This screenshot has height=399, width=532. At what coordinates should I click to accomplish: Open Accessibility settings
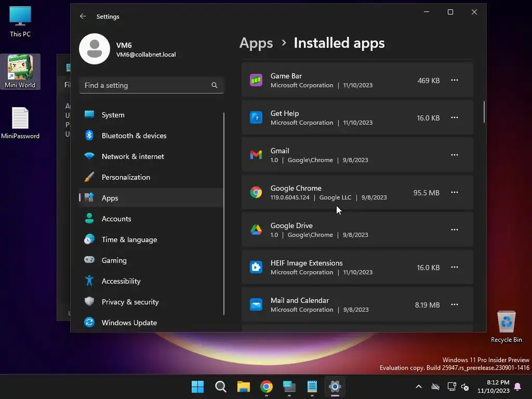coord(151,281)
